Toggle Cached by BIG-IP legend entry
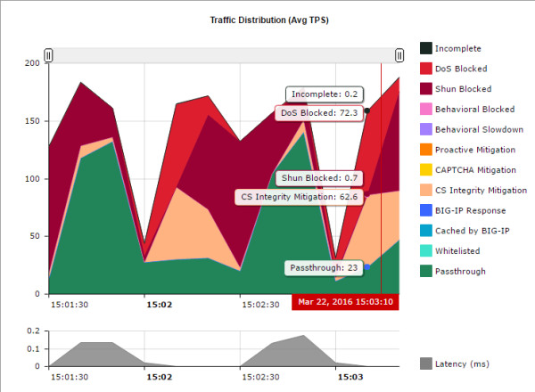Image resolution: width=535 pixels, height=392 pixels. point(426,232)
